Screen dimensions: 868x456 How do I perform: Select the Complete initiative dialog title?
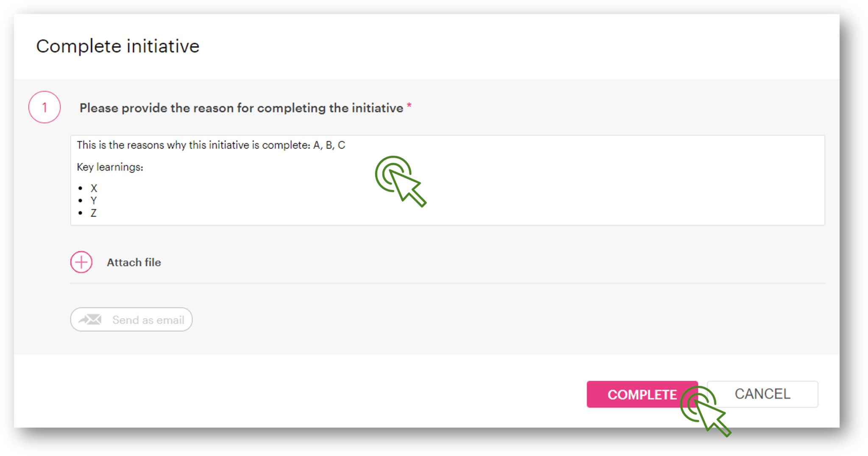tap(118, 46)
